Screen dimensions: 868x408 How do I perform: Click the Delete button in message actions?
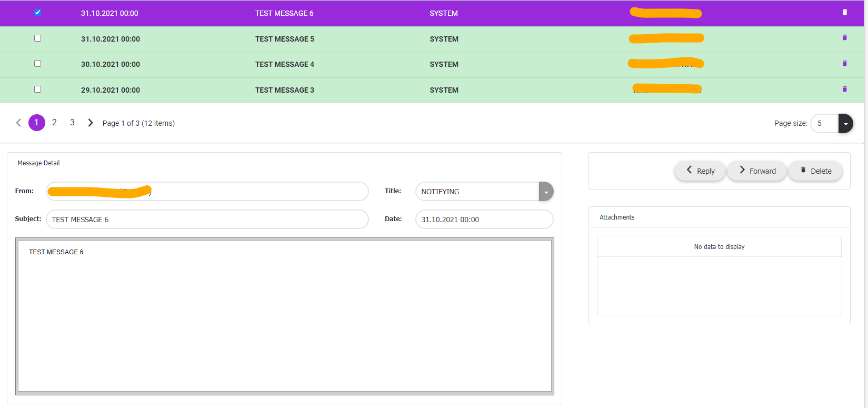[x=815, y=171]
